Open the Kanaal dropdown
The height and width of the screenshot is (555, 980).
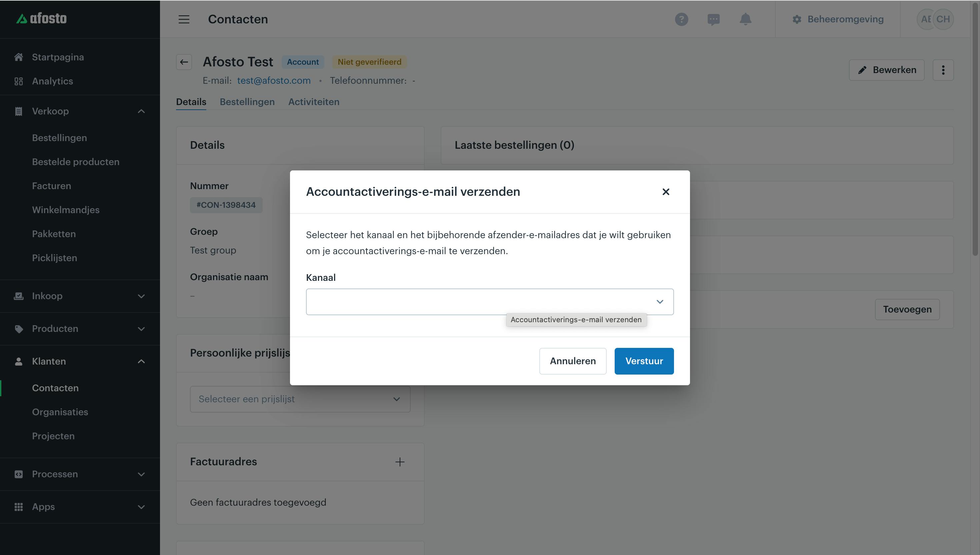[489, 302]
